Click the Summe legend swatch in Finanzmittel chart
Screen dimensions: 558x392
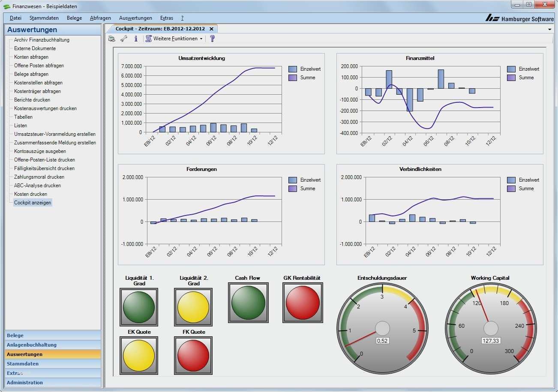coord(511,78)
